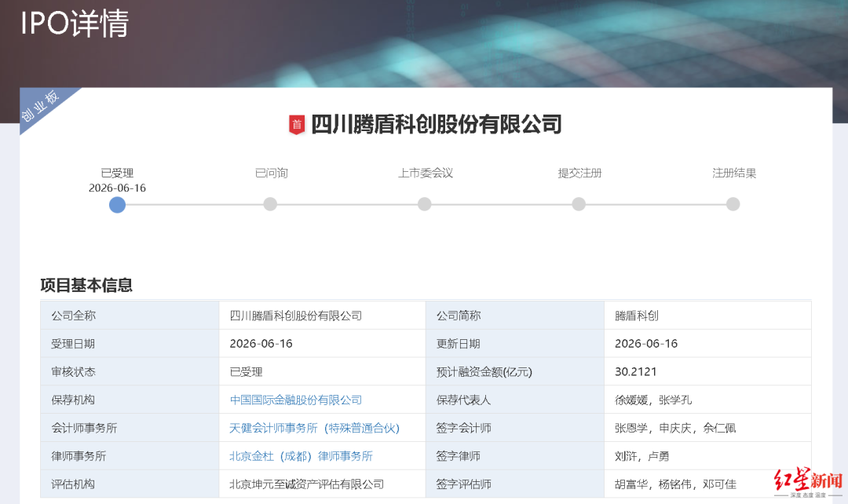Click the IPO详情 banner title
Screen dimensions: 848x504
75,24
